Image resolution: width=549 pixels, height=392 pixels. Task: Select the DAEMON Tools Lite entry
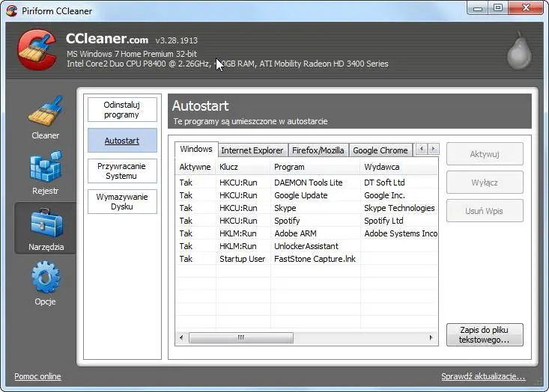pyautogui.click(x=308, y=183)
